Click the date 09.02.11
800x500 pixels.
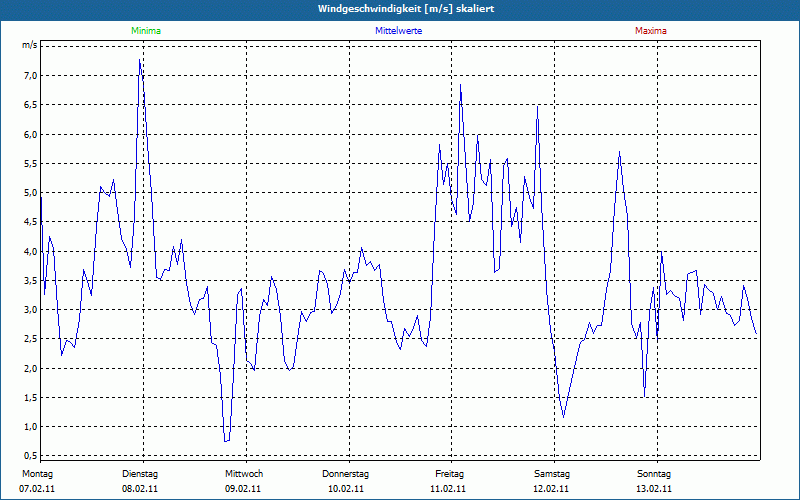tap(243, 489)
